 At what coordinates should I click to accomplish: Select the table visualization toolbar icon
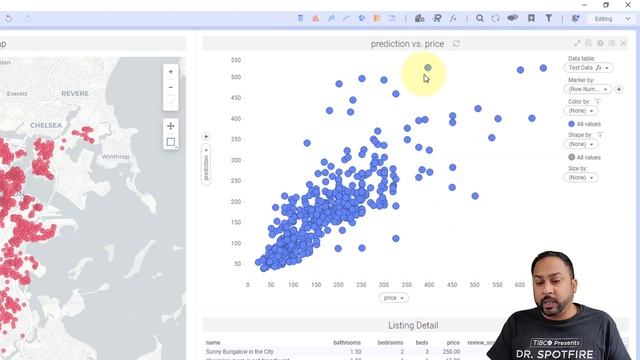pos(300,18)
